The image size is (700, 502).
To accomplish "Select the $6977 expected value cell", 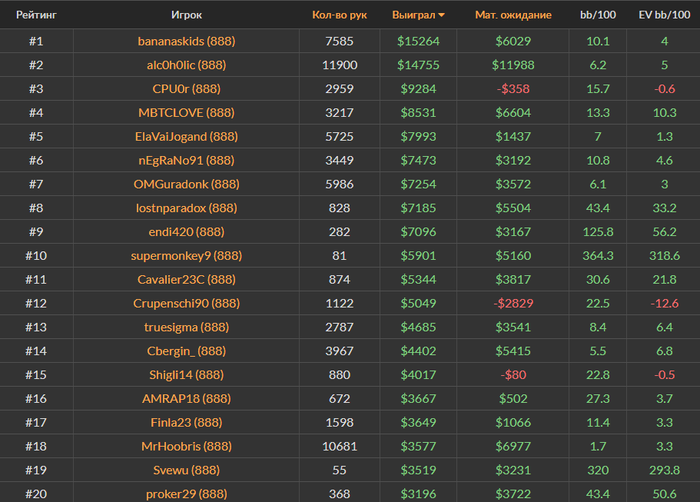I will [513, 446].
